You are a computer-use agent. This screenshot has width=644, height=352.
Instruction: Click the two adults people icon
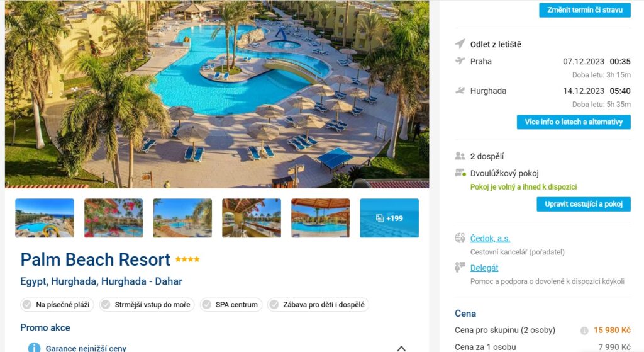(x=460, y=156)
